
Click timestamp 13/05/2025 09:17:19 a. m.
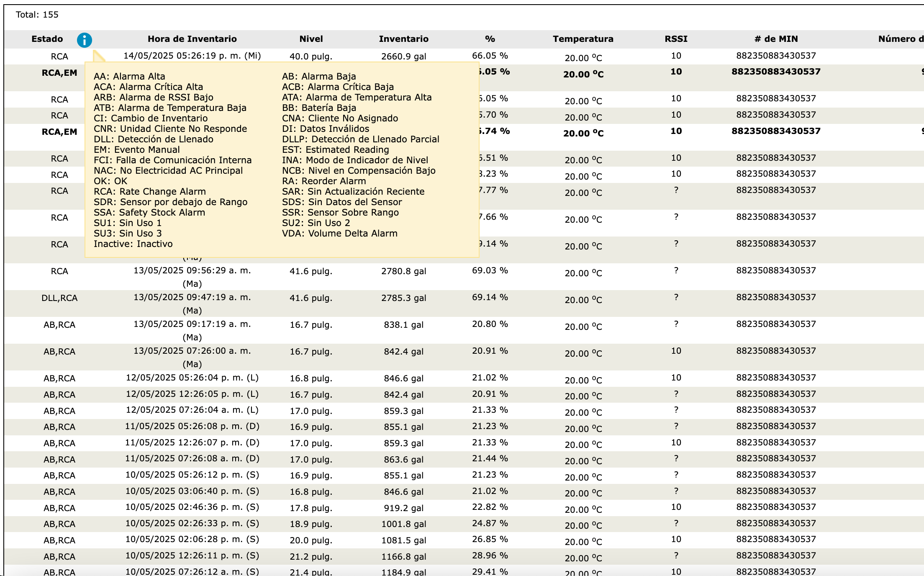(192, 324)
